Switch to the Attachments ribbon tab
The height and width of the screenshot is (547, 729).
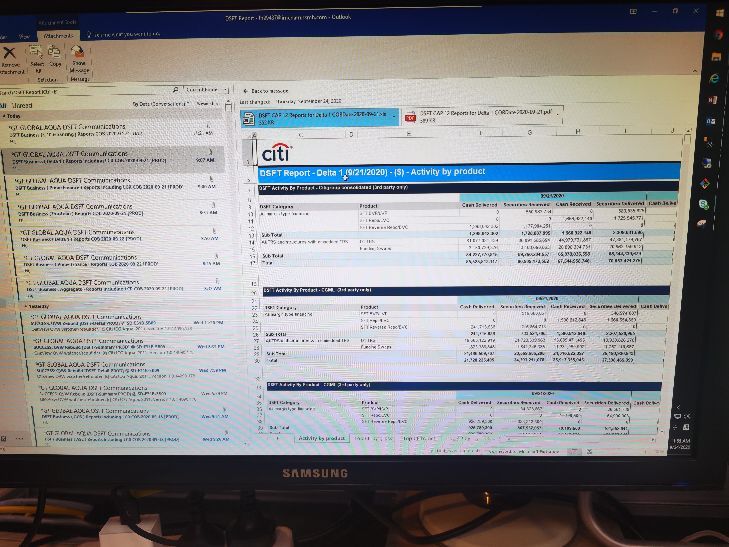coord(58,35)
